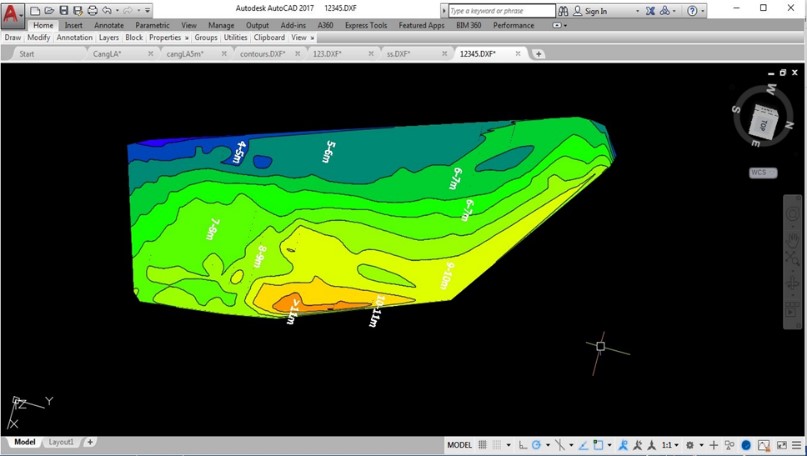Click the Save icon in quick access toolbar
Image resolution: width=807 pixels, height=456 pixels.
63,10
